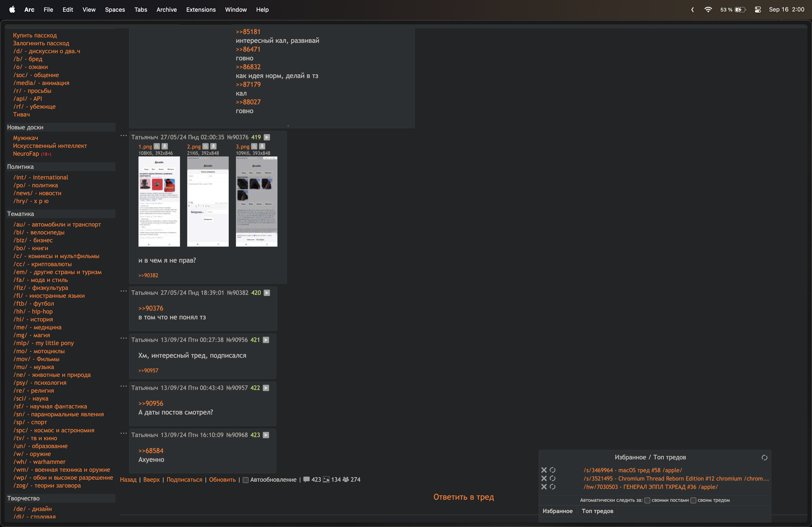The height and width of the screenshot is (527, 812).
Task: Click the Подписаться link
Action: pyautogui.click(x=184, y=480)
